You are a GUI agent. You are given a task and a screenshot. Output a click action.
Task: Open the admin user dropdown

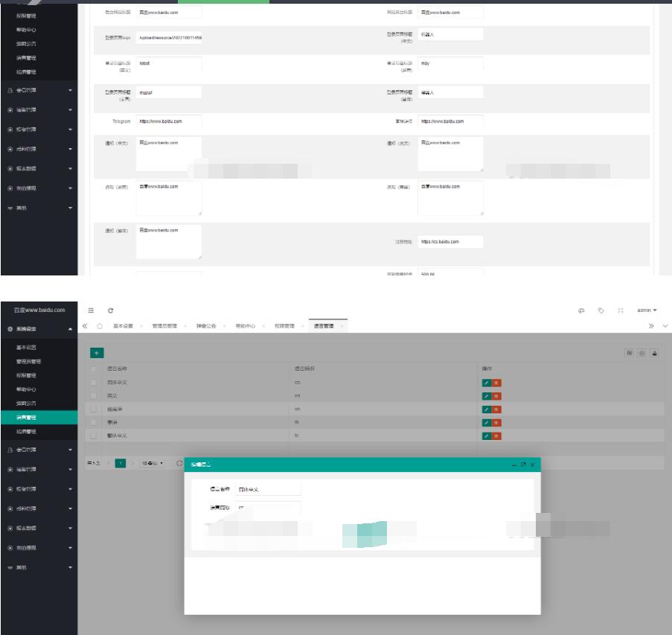click(x=646, y=310)
